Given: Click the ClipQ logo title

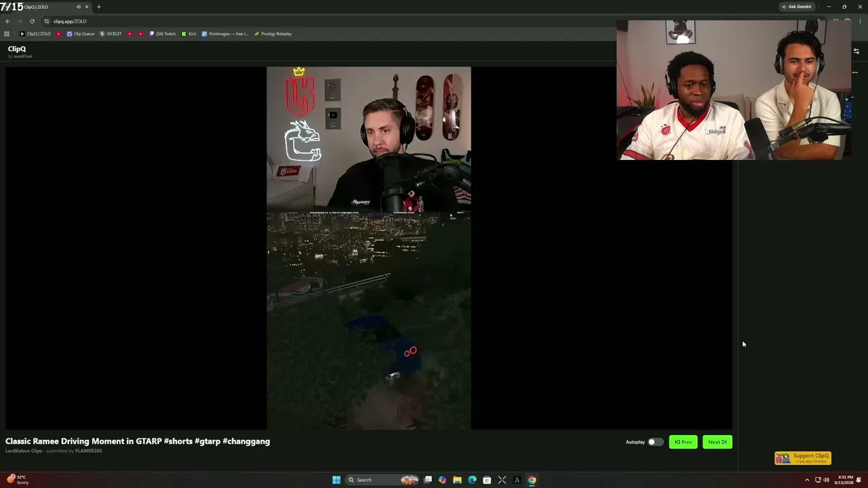Looking at the screenshot, I should (17, 49).
